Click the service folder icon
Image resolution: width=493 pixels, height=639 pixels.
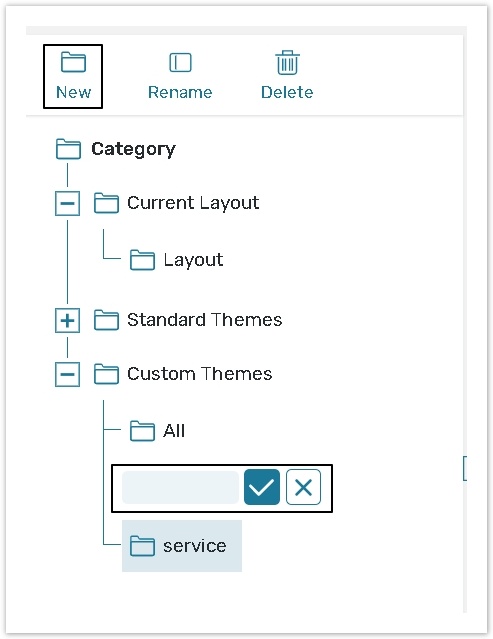142,546
